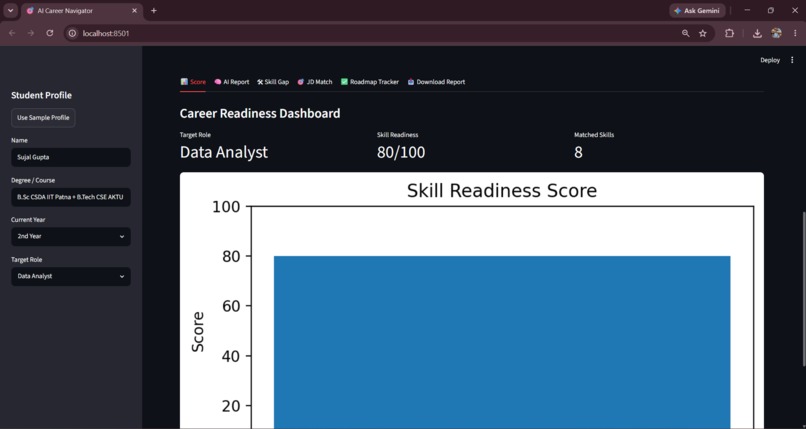Switch to the JD Match tab
This screenshot has width=806, height=429.
[x=315, y=82]
